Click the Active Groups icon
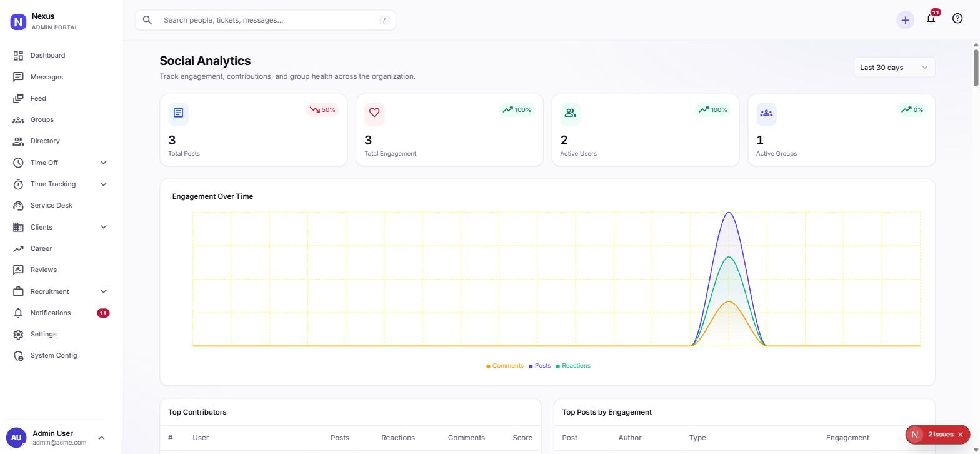This screenshot has height=454, width=980. (766, 113)
